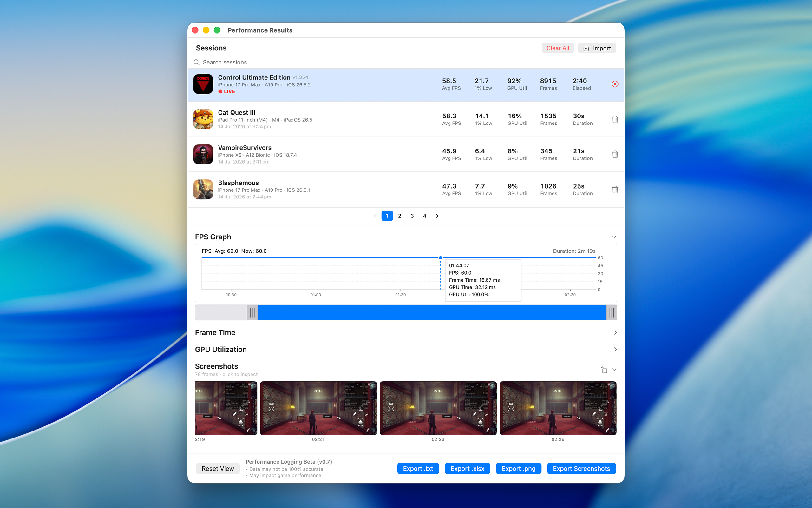This screenshot has width=812, height=508.
Task: Click the Performance Logging Beta (v0.7) label
Action: tap(289, 462)
